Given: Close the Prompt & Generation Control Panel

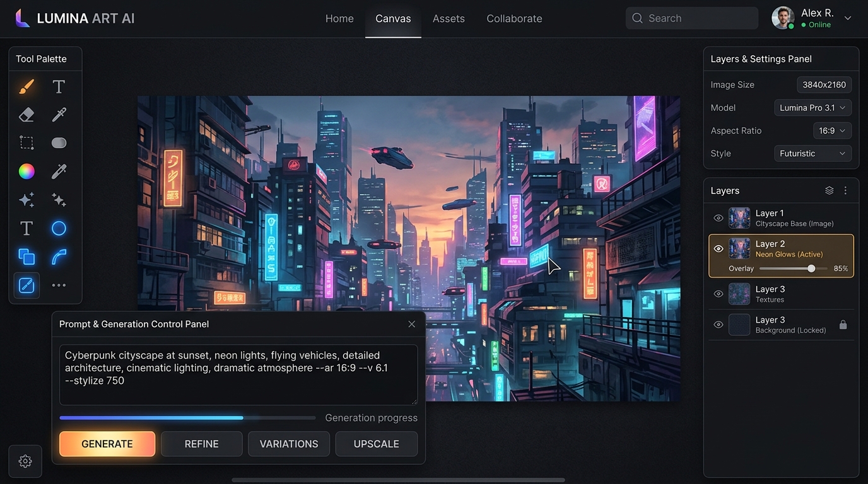Looking at the screenshot, I should point(412,324).
